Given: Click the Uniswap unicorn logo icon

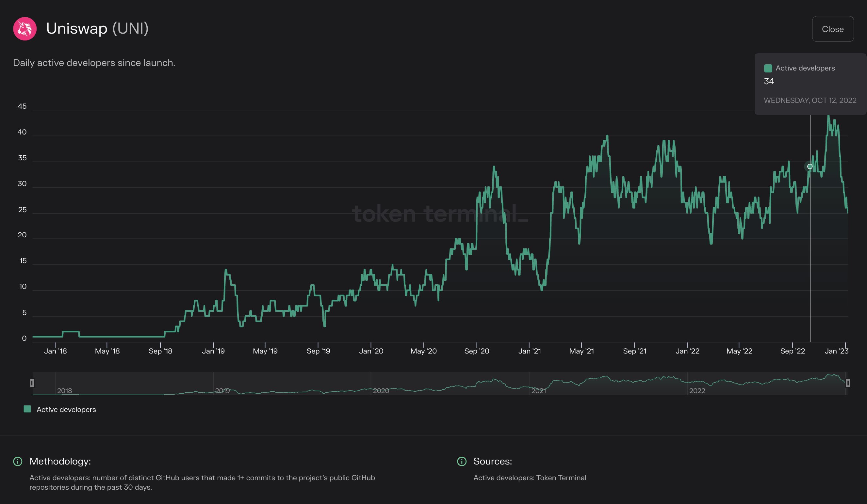Looking at the screenshot, I should click(x=25, y=29).
